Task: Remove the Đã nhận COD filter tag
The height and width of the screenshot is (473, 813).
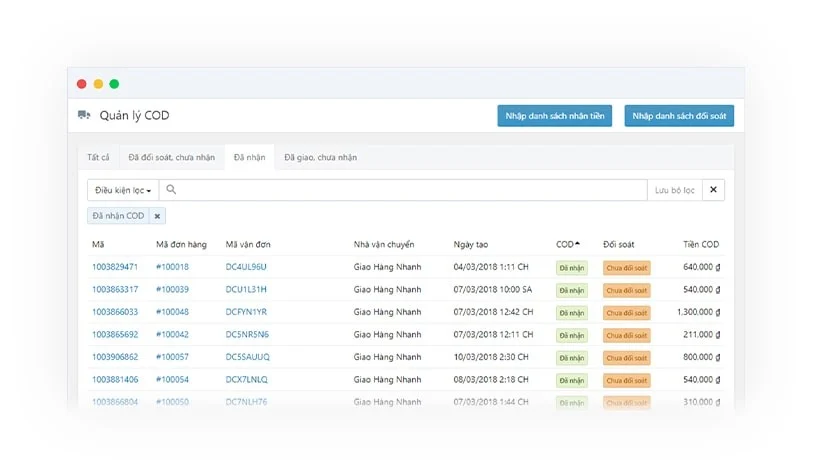Action: coord(158,216)
